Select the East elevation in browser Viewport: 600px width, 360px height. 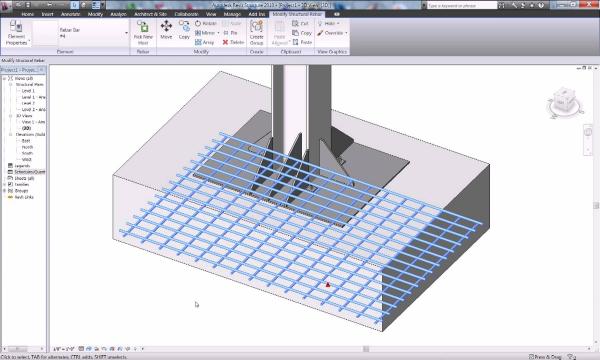tap(26, 141)
